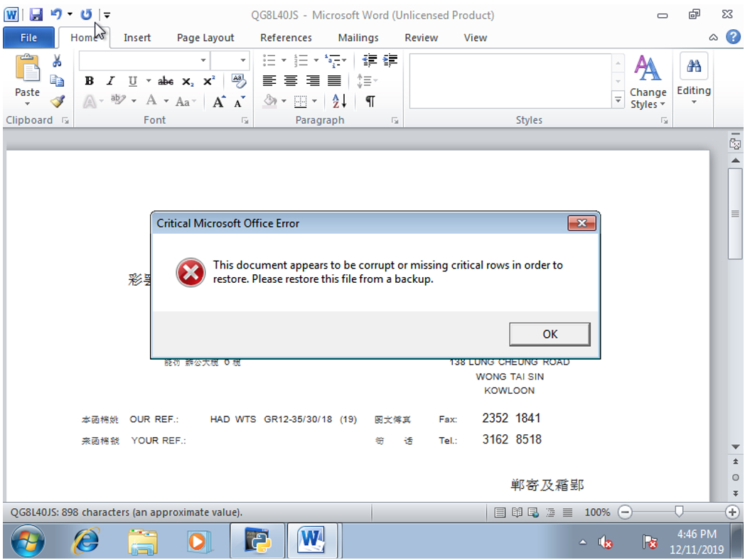Toggle Show/Hide paragraph marks

point(370,101)
